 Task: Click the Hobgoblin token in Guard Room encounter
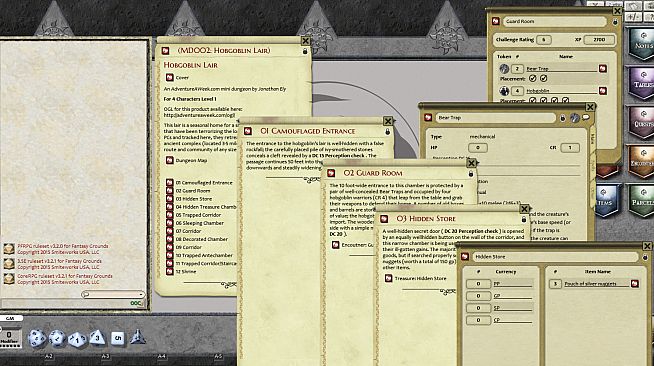[504, 90]
